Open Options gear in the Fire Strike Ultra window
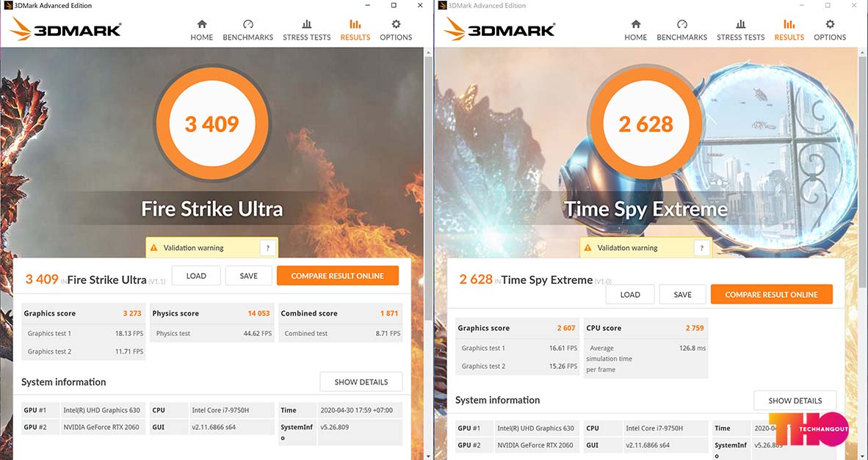Screen dimensions: 868x460 click(x=396, y=30)
